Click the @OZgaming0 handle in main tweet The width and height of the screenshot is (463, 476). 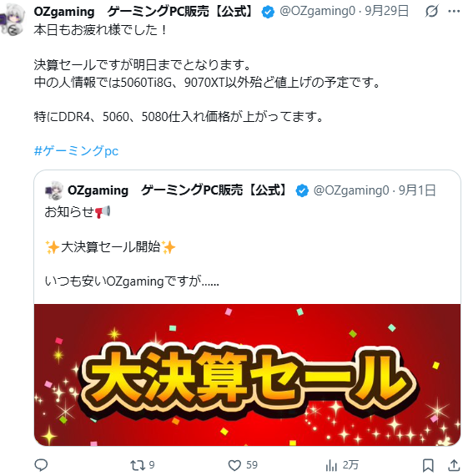coord(317,11)
